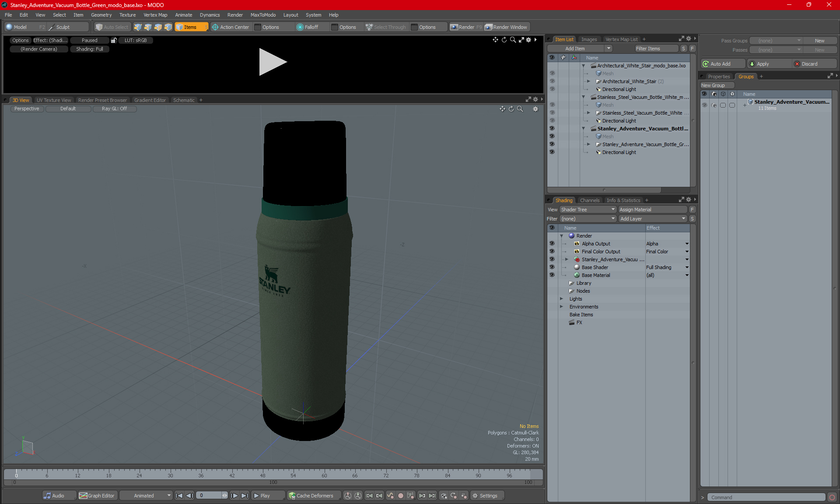Expand Lights in Shader Tree
The width and height of the screenshot is (840, 504).
tap(561, 299)
